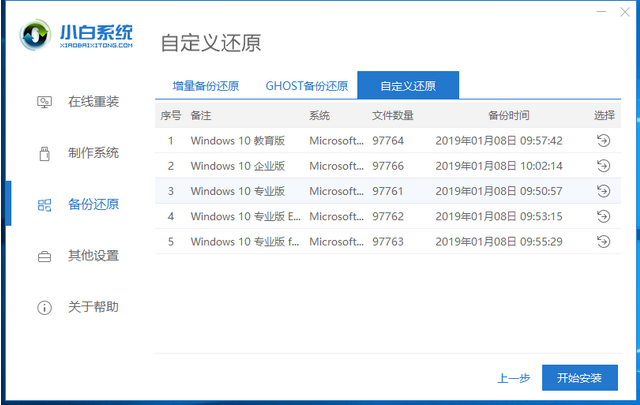
Task: Switch to 增量备份还原 tab
Action: coord(205,86)
